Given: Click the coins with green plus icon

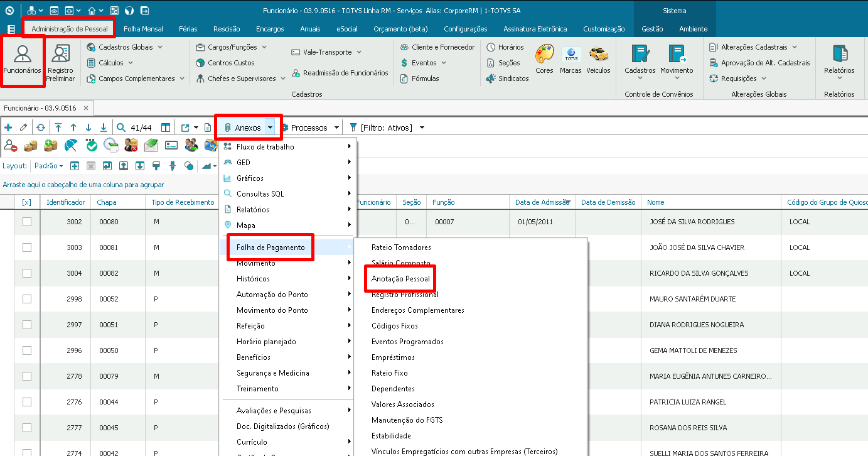Looking at the screenshot, I should [x=51, y=146].
